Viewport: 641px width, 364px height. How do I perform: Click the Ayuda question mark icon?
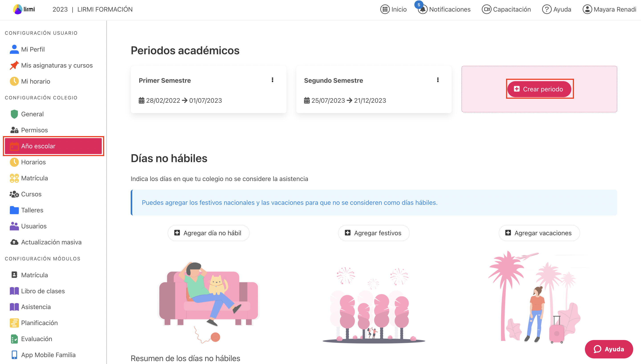coord(547,9)
